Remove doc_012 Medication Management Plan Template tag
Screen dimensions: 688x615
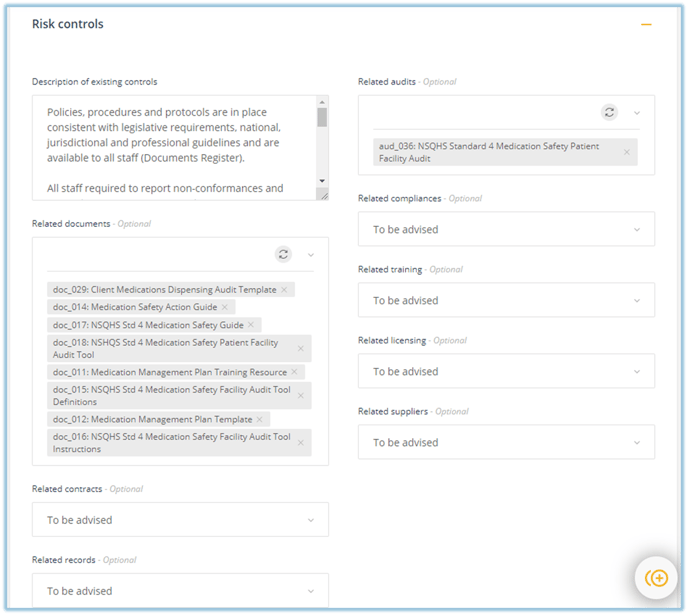(260, 419)
